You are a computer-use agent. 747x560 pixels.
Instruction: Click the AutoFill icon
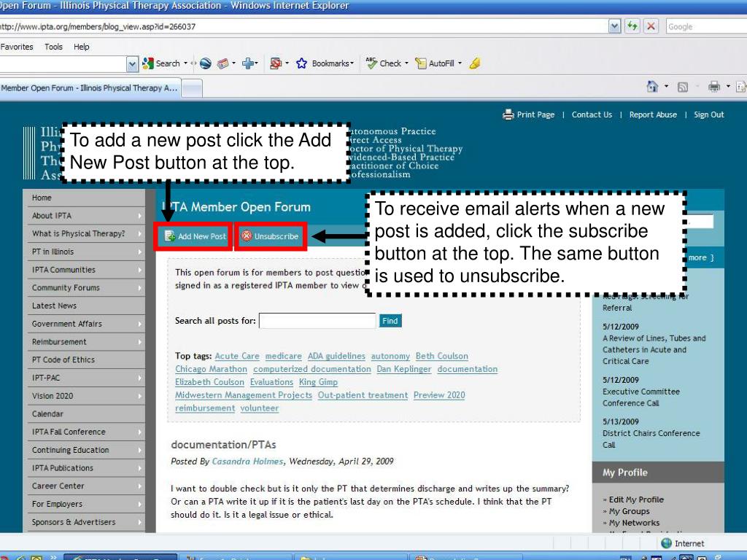pyautogui.click(x=420, y=63)
